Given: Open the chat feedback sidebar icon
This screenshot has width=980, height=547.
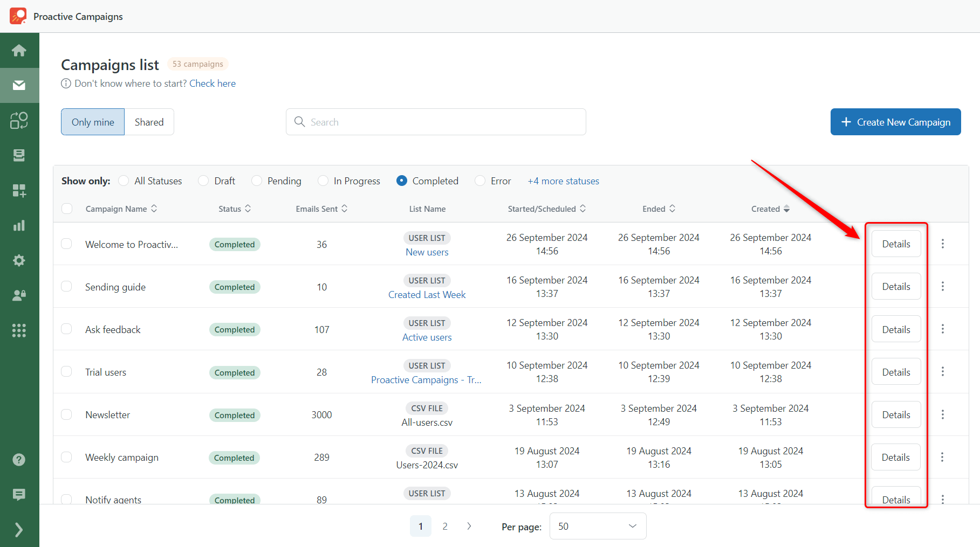Looking at the screenshot, I should point(19,495).
